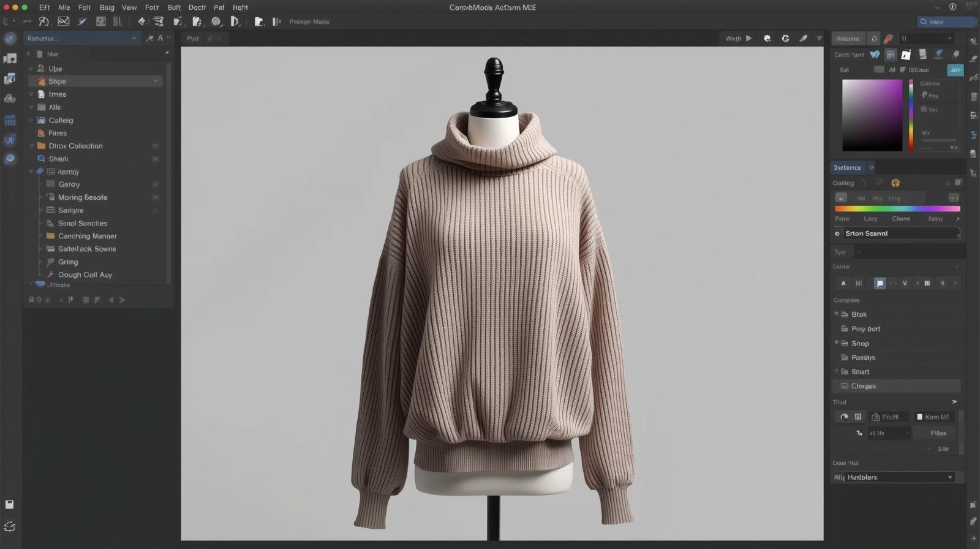Collapse the Dlioy Collection folder
This screenshot has height=549, width=980.
pyautogui.click(x=32, y=146)
